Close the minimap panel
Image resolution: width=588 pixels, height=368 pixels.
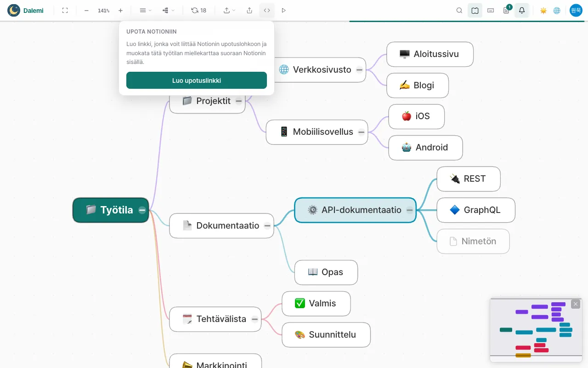(x=576, y=304)
